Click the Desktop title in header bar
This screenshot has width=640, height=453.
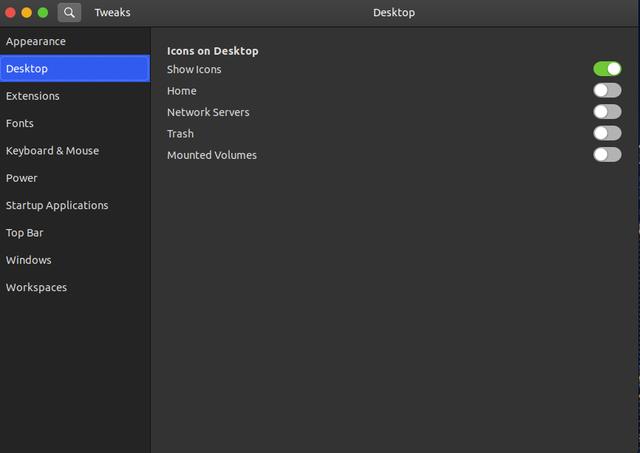coord(394,13)
